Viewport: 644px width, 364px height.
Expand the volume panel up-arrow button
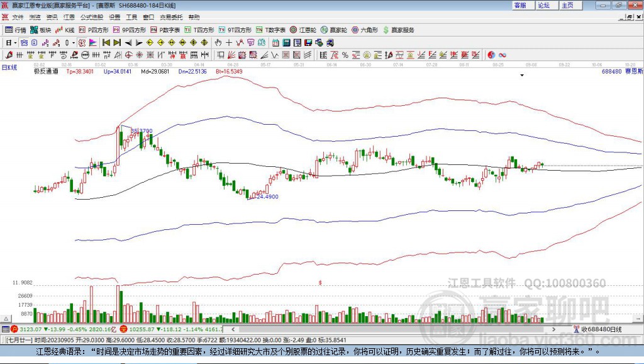[6, 319]
